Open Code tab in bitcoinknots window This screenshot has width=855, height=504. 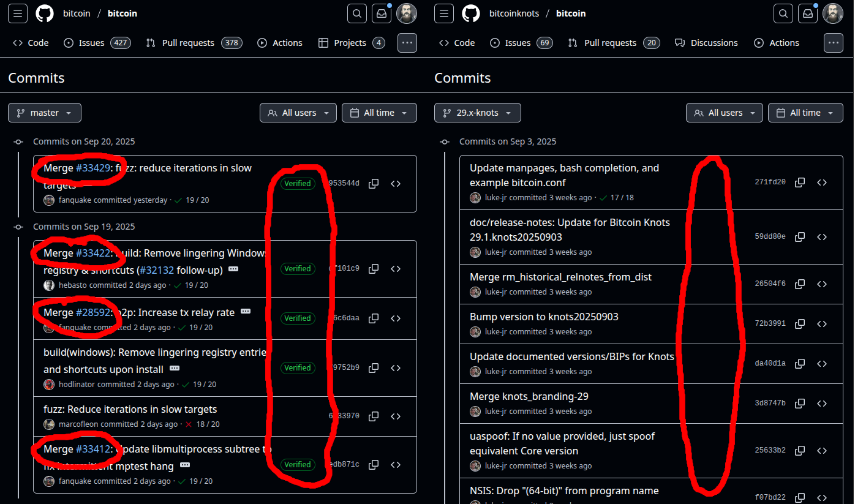457,43
